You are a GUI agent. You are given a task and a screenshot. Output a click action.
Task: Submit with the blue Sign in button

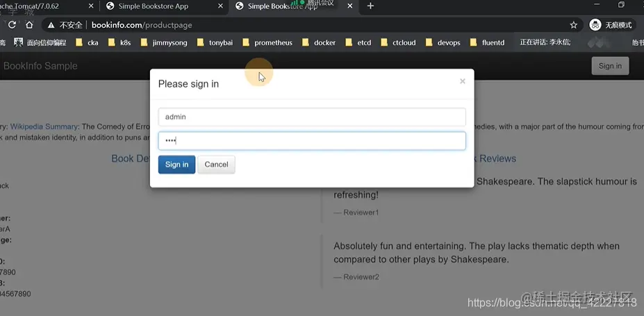(x=176, y=165)
